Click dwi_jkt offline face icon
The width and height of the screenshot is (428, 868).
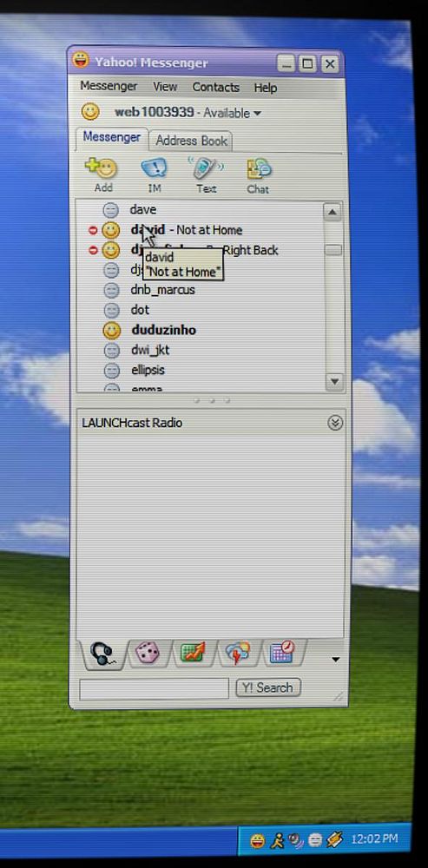pyautogui.click(x=112, y=351)
